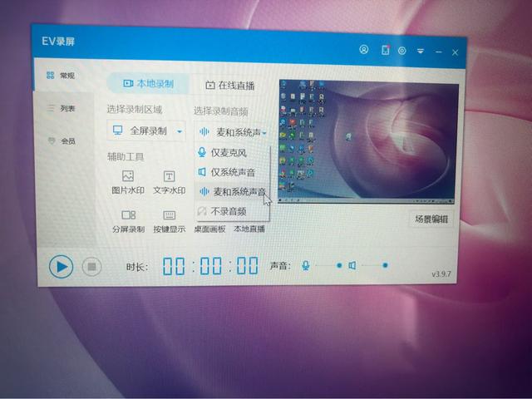The width and height of the screenshot is (532, 399).
Task: Switch to the 在线直播 tab
Action: pos(229,85)
